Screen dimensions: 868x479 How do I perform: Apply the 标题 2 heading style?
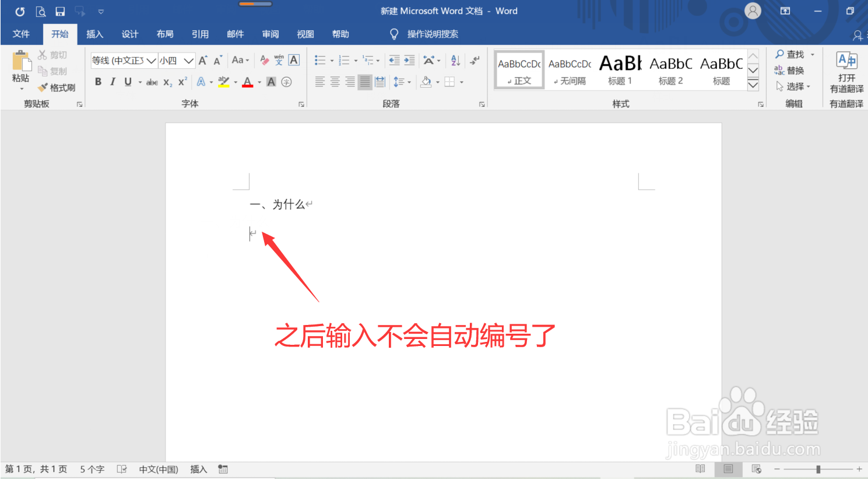671,70
